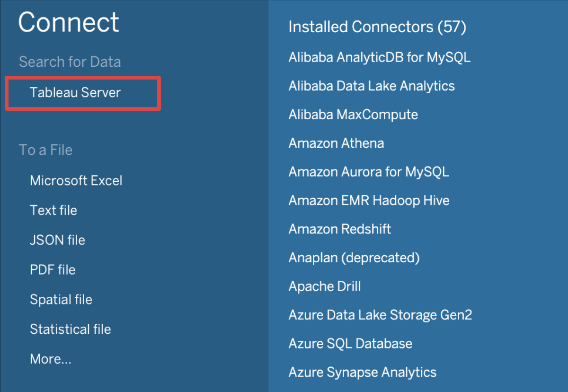Expand More file connection options

click(x=50, y=359)
